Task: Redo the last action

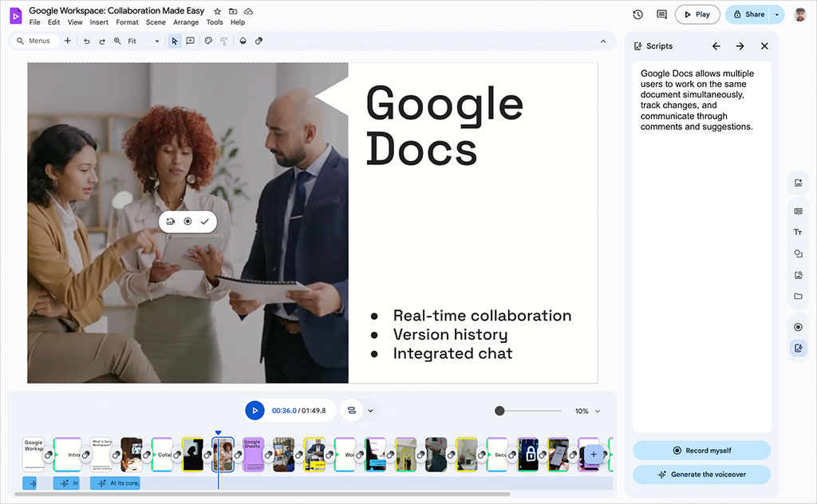Action: click(102, 41)
